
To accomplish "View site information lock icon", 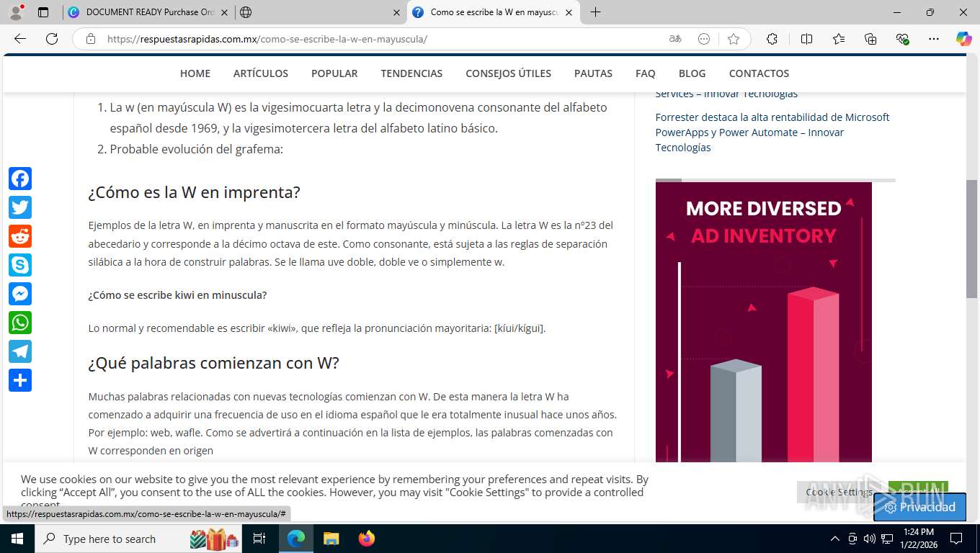I will point(91,39).
